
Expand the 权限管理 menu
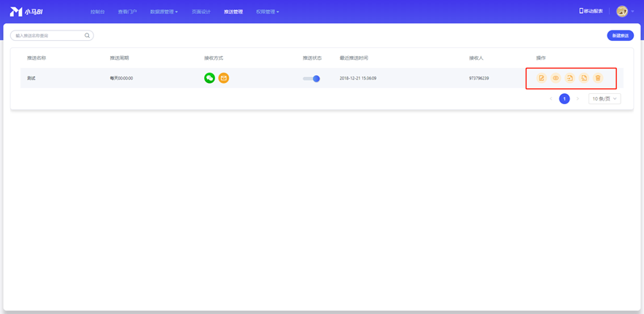click(x=267, y=12)
